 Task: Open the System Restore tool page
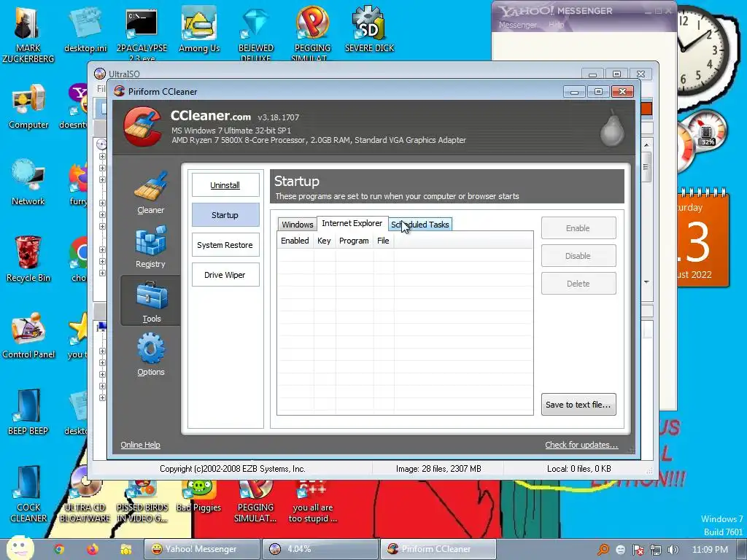click(x=225, y=245)
